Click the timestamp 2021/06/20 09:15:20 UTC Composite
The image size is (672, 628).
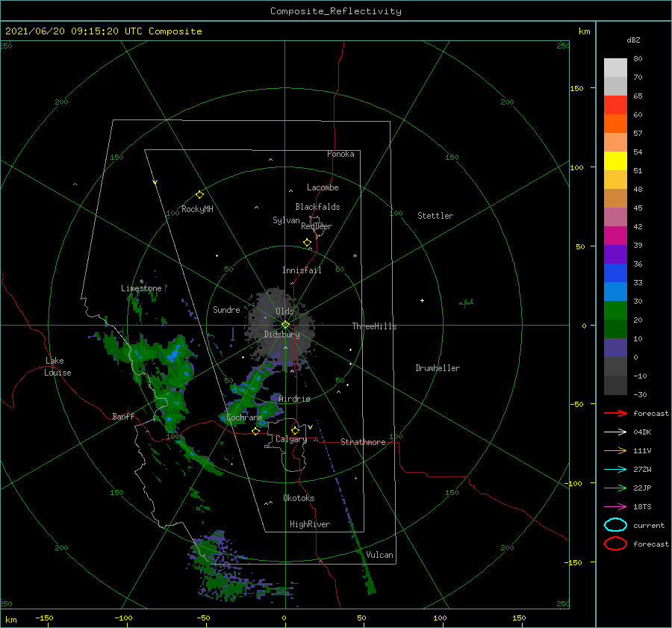pyautogui.click(x=103, y=31)
